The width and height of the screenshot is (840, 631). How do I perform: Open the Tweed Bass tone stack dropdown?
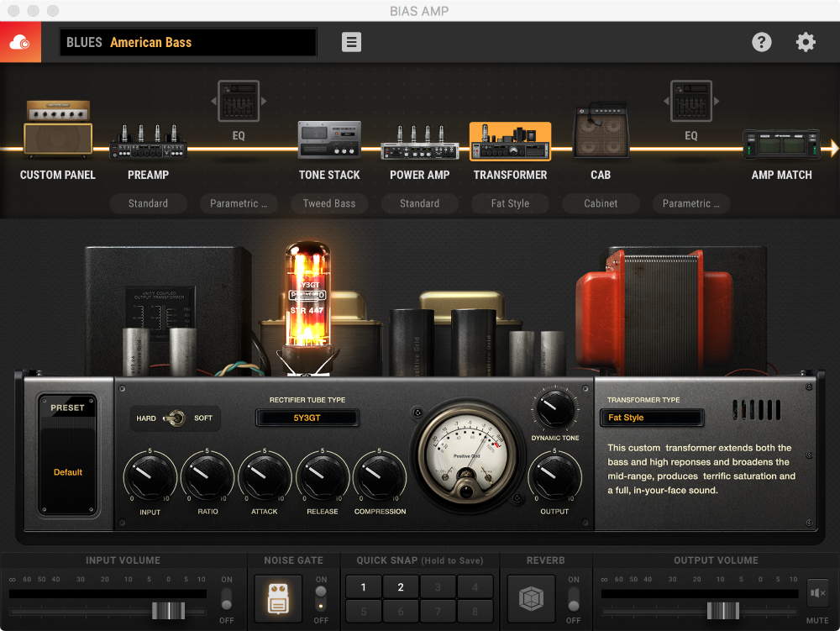tap(329, 203)
